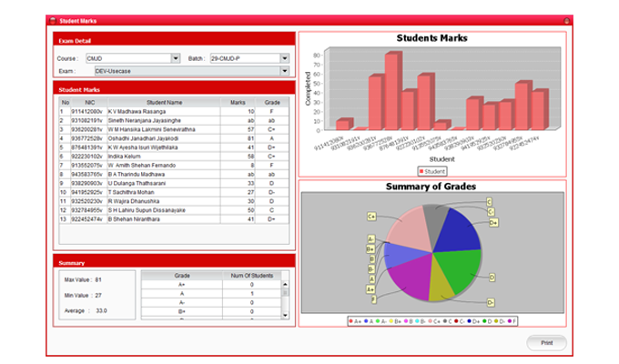
Task: Click the red Student legend marker under bar chart
Action: coord(421,170)
